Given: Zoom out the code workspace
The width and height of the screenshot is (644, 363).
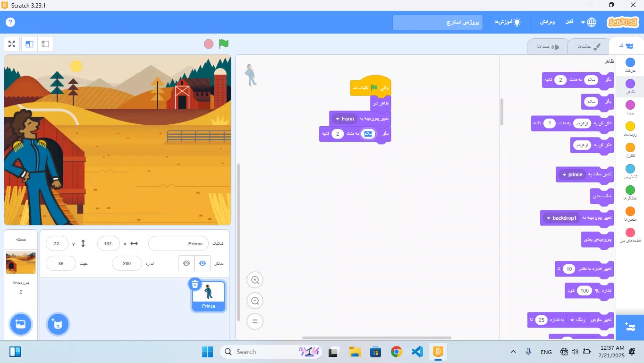Looking at the screenshot, I should (x=255, y=301).
